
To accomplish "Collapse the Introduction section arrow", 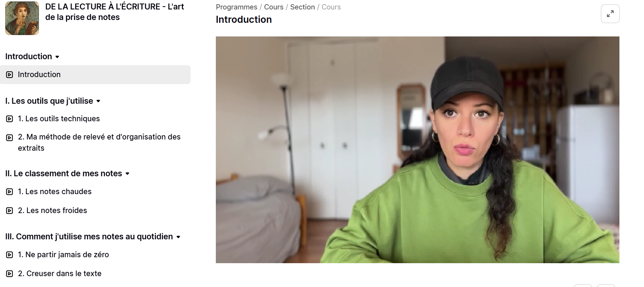I will pyautogui.click(x=57, y=57).
